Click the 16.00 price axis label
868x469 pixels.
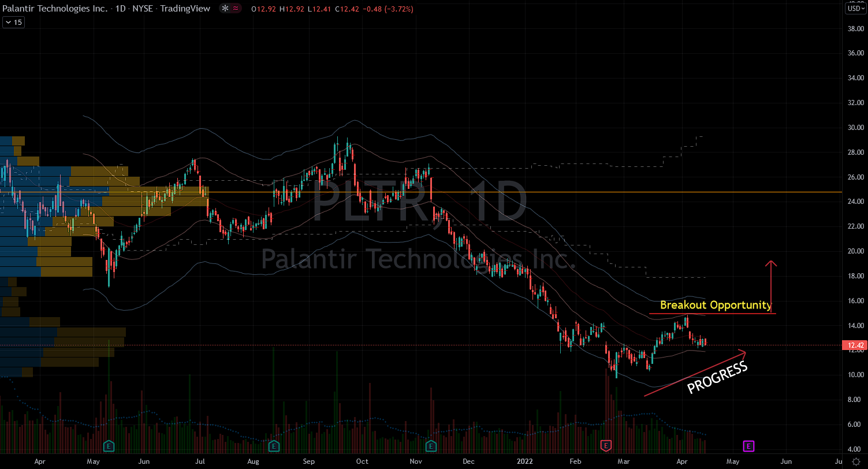tap(855, 301)
